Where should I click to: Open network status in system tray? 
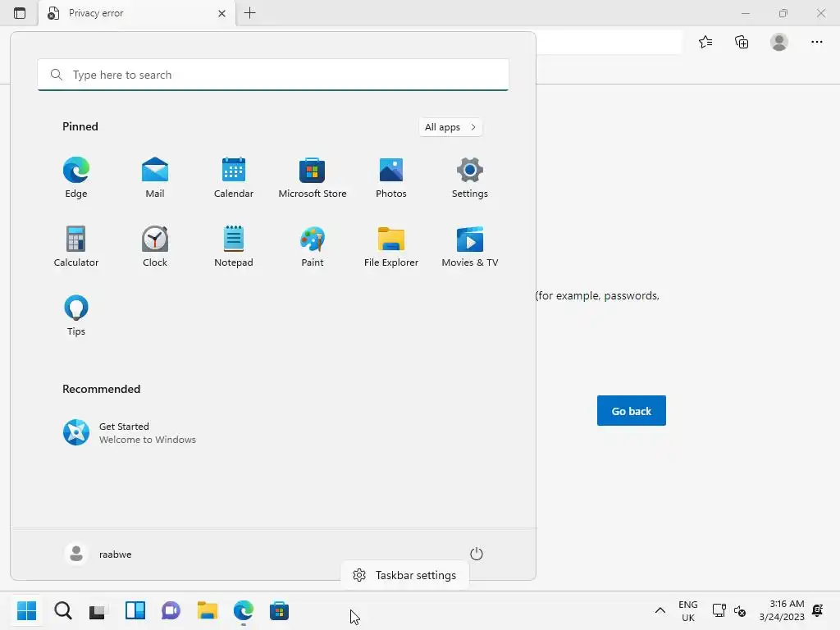pyautogui.click(x=719, y=610)
